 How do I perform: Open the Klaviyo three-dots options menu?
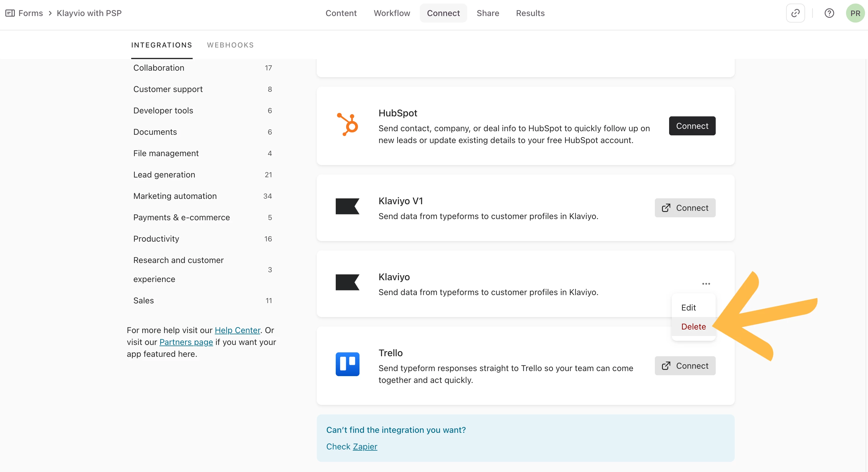[x=706, y=284]
